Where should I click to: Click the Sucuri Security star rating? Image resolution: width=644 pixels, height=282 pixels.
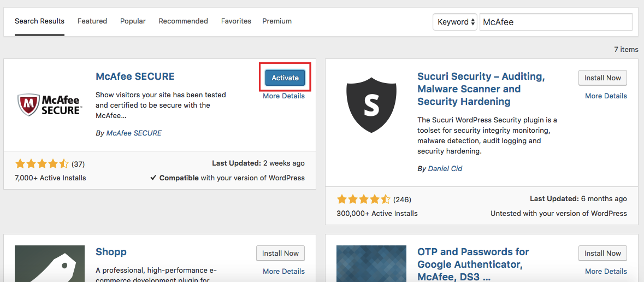point(363,199)
